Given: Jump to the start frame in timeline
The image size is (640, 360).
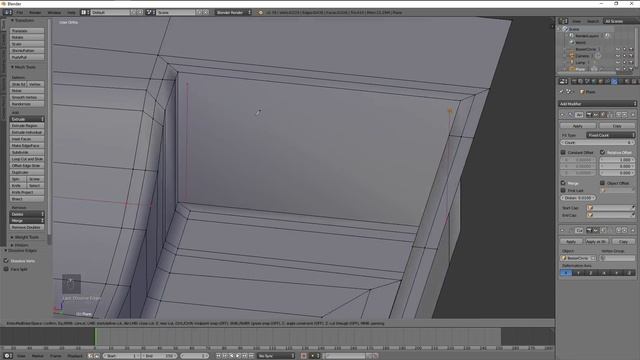Looking at the screenshot, I should point(218,356).
